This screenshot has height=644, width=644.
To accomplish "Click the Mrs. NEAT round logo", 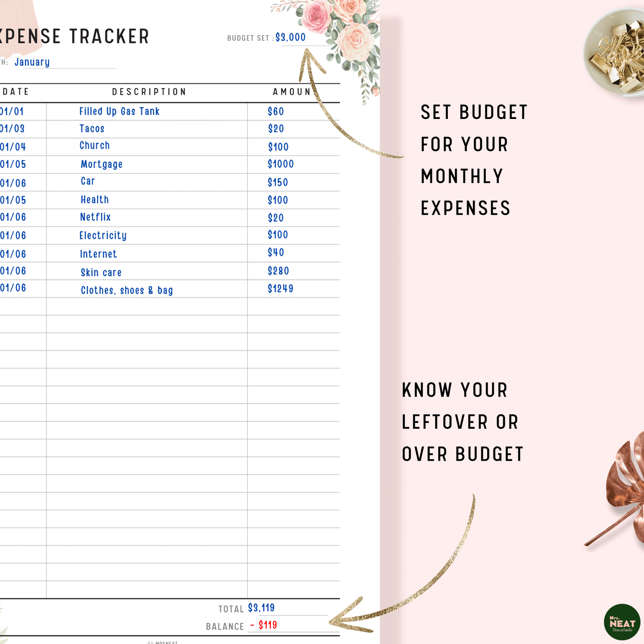I will pyautogui.click(x=622, y=622).
